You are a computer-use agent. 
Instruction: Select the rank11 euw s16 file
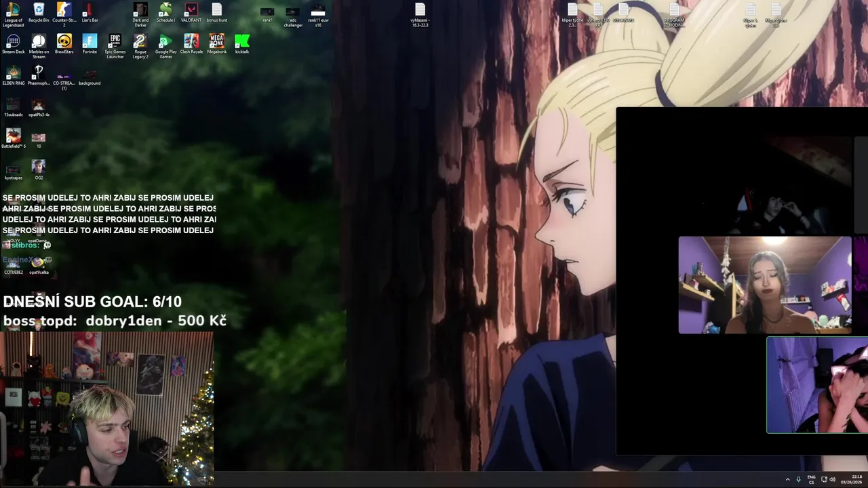point(318,16)
